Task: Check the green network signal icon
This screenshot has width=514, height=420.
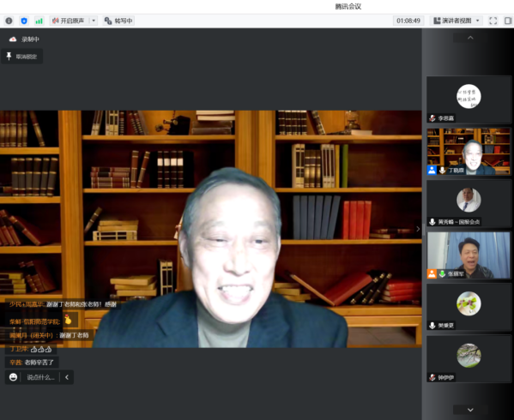Action: (x=39, y=21)
